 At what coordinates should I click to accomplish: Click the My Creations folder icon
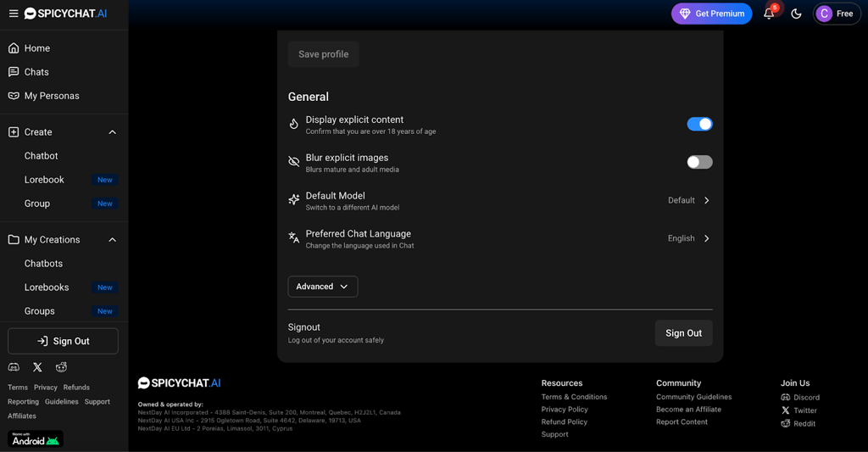(14, 240)
